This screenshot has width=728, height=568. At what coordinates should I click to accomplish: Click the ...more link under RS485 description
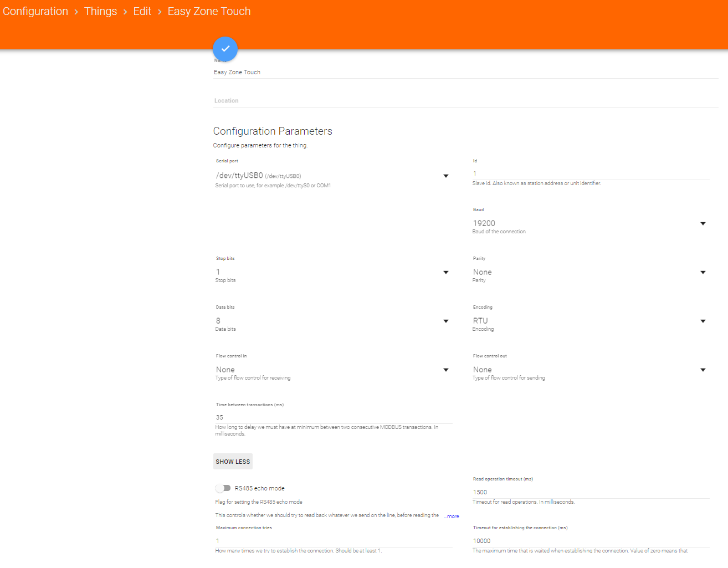[452, 516]
